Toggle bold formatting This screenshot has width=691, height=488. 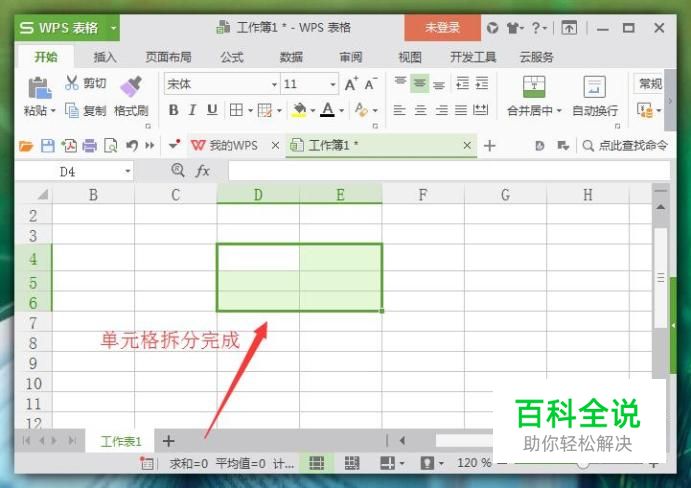click(174, 110)
